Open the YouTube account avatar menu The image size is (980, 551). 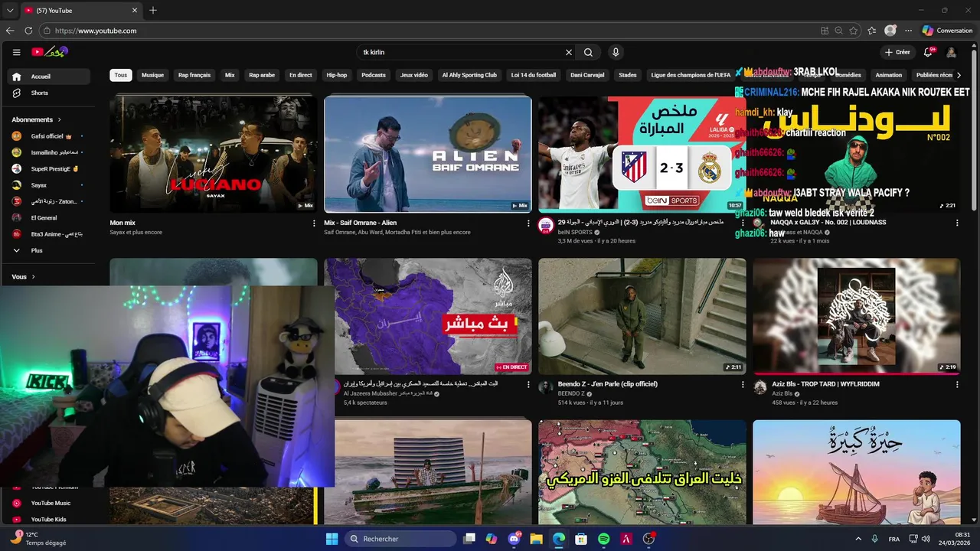(x=951, y=52)
